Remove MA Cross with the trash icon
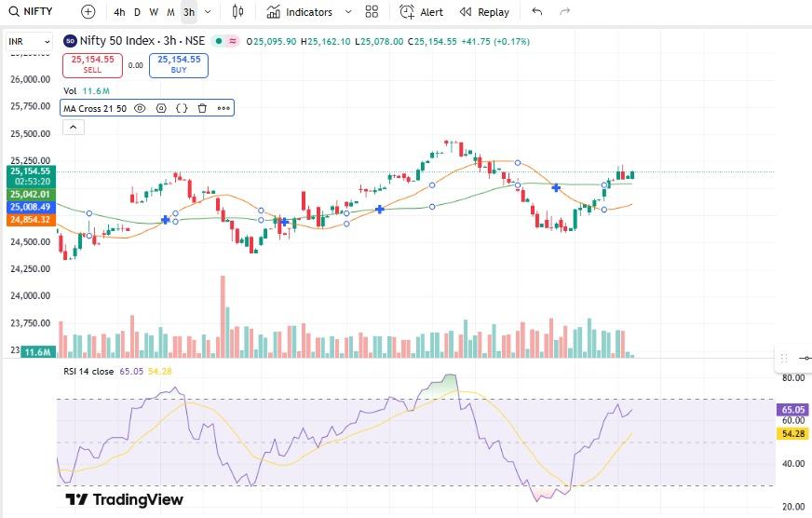This screenshot has width=812, height=518. 202,108
